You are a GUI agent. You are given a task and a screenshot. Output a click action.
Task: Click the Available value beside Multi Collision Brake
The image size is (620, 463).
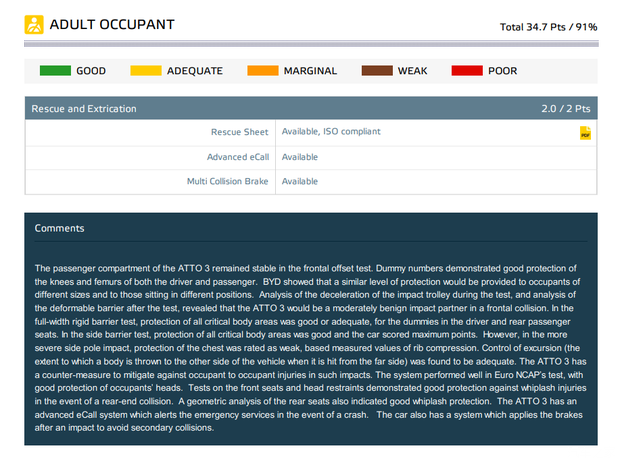click(300, 181)
